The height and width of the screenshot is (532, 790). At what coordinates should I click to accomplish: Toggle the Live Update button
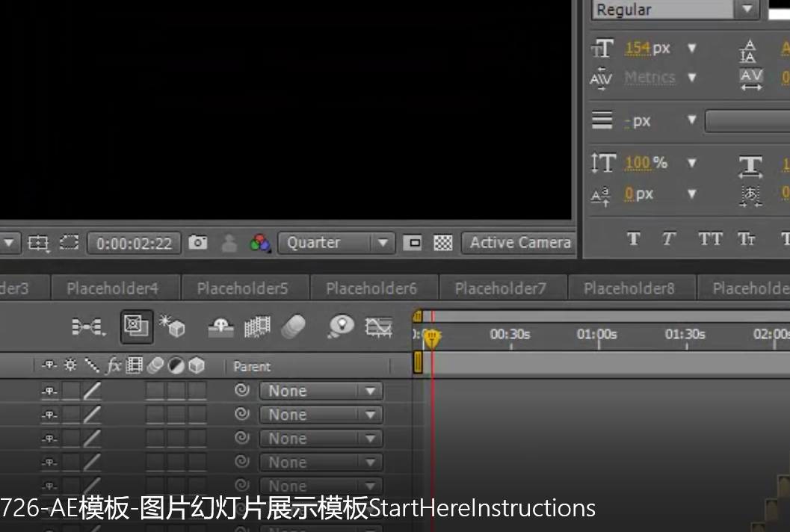[x=137, y=327]
